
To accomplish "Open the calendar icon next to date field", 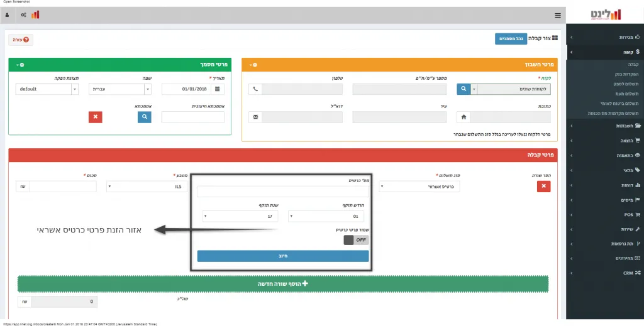I will point(218,89).
